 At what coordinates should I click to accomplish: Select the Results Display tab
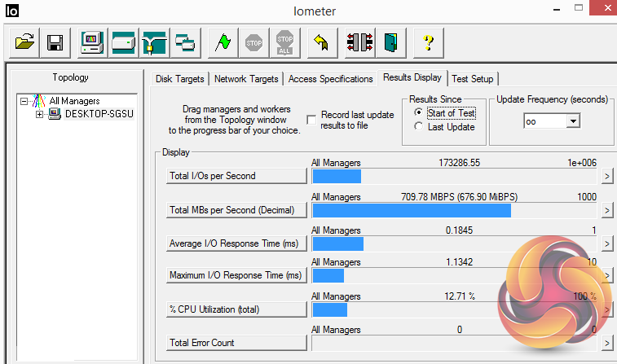tap(412, 77)
